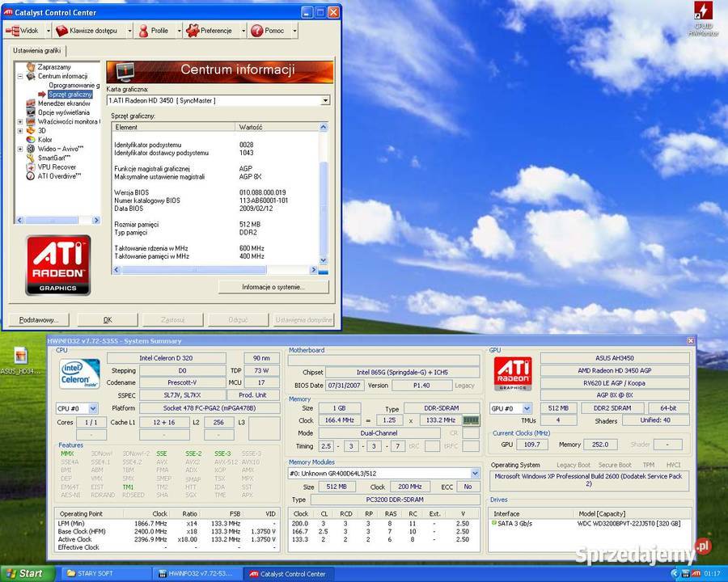The width and height of the screenshot is (728, 582).
Task: Open the ATI Radeon HD 3450 card dropdown
Action: (x=325, y=100)
